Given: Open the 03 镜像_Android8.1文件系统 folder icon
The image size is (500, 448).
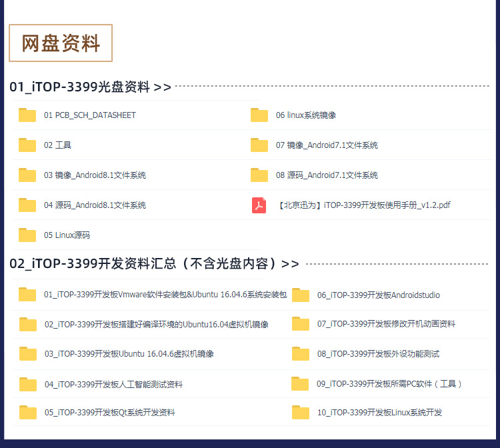Looking at the screenshot, I should click(27, 175).
